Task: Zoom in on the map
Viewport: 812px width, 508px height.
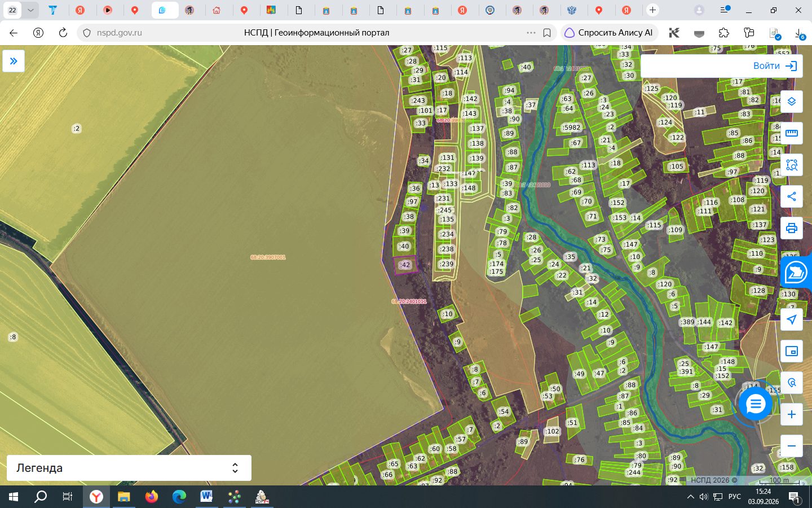Action: [x=792, y=414]
